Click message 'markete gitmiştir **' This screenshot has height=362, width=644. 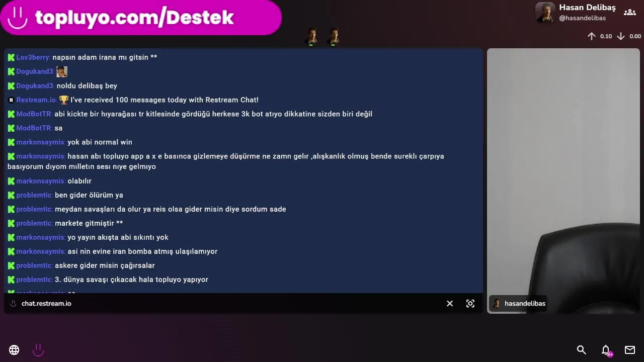point(89,223)
